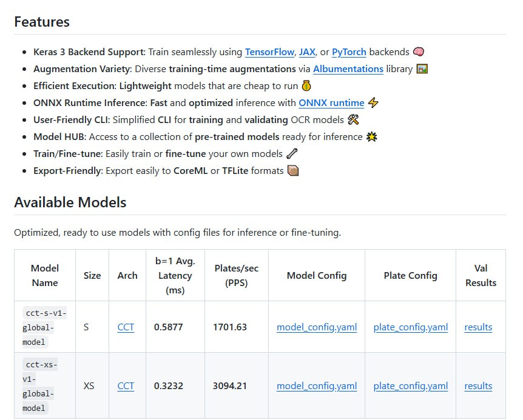
Task: Open plate_config.yaml for cct-xs-v1-global-model
Action: pyautogui.click(x=411, y=386)
